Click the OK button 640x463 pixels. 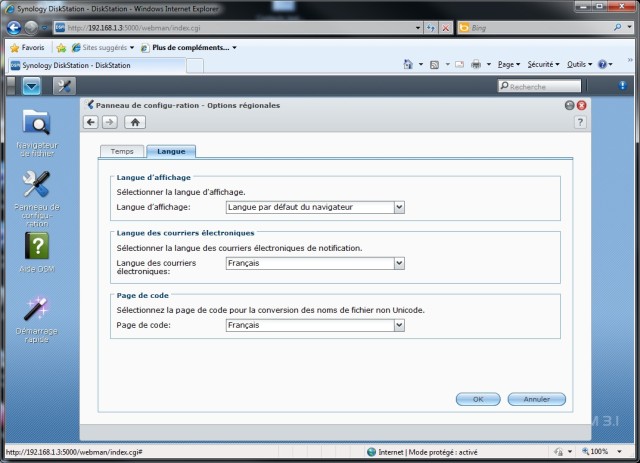point(478,399)
